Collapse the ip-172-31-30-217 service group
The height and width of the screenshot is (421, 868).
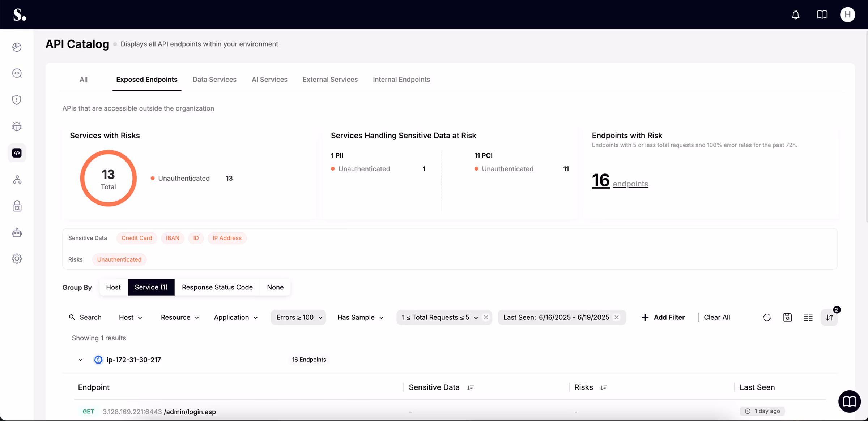click(80, 360)
